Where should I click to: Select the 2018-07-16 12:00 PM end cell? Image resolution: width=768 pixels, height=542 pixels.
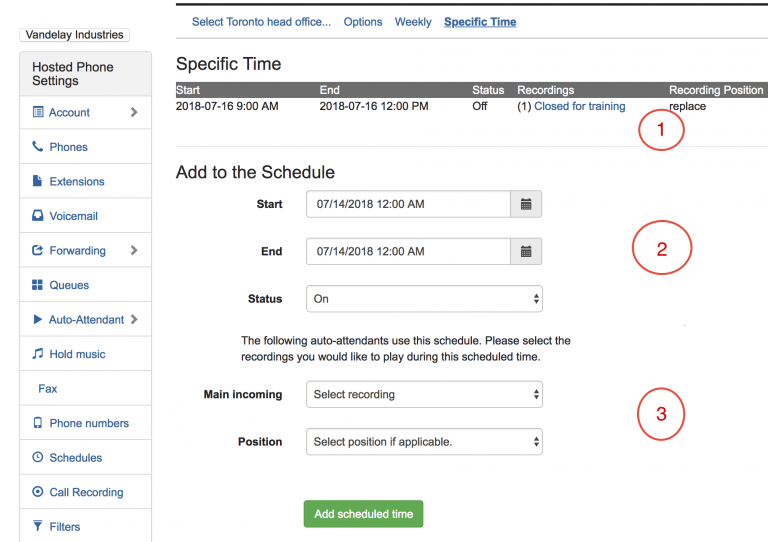(374, 106)
